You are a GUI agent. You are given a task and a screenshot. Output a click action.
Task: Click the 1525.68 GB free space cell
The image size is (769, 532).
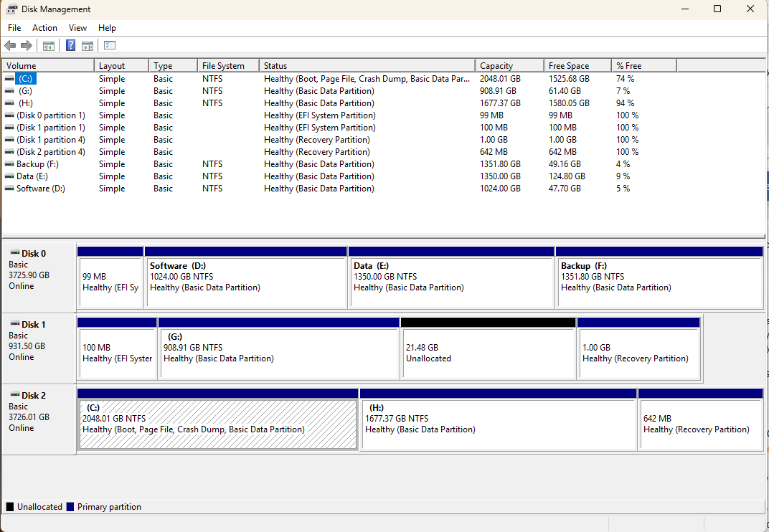[x=569, y=79]
